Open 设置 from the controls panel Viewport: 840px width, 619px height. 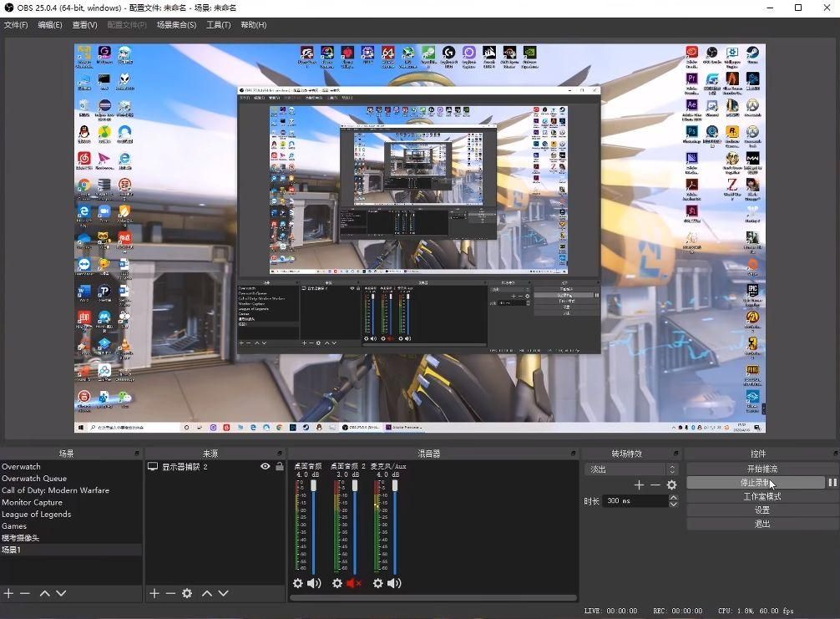(x=762, y=510)
